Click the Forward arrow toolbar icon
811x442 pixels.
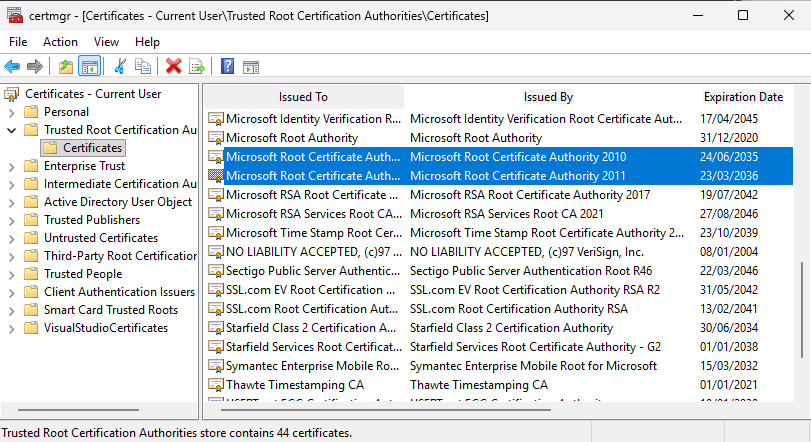(35, 66)
